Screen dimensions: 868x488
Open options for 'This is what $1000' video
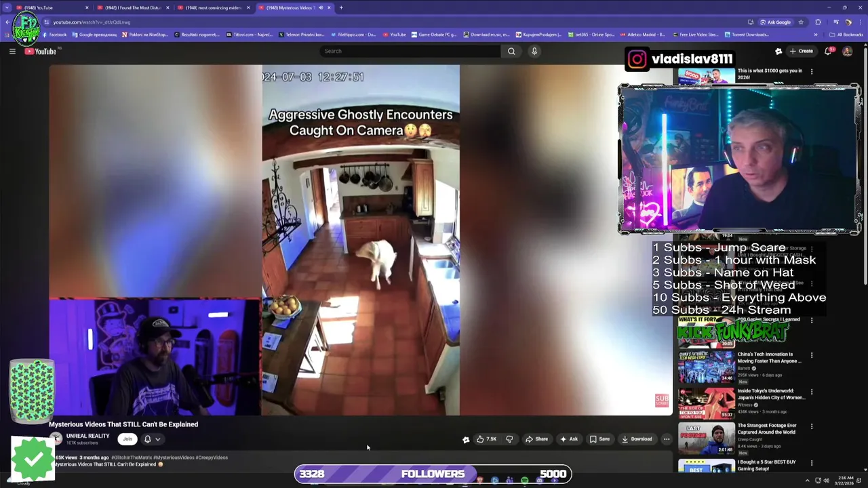812,71
